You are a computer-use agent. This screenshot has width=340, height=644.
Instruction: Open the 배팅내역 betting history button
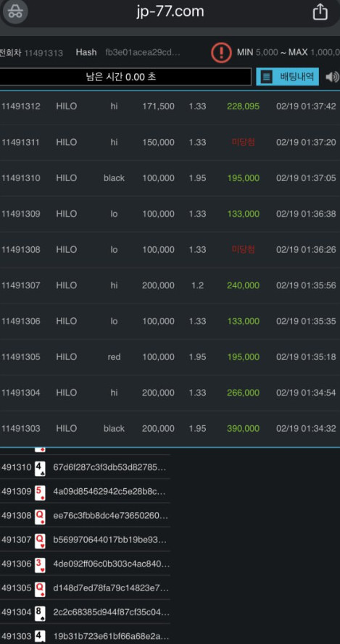coord(287,76)
